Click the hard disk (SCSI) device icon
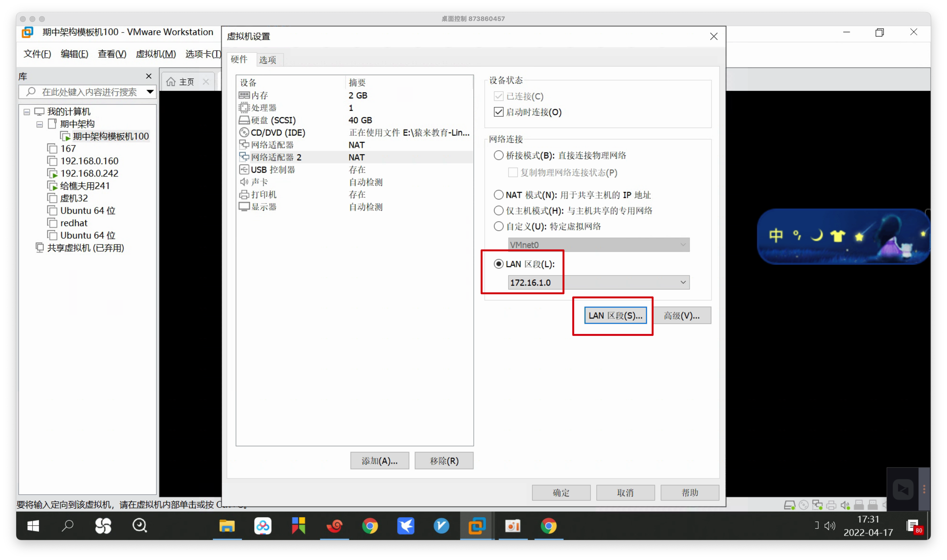Image resolution: width=947 pixels, height=560 pixels. [x=244, y=120]
